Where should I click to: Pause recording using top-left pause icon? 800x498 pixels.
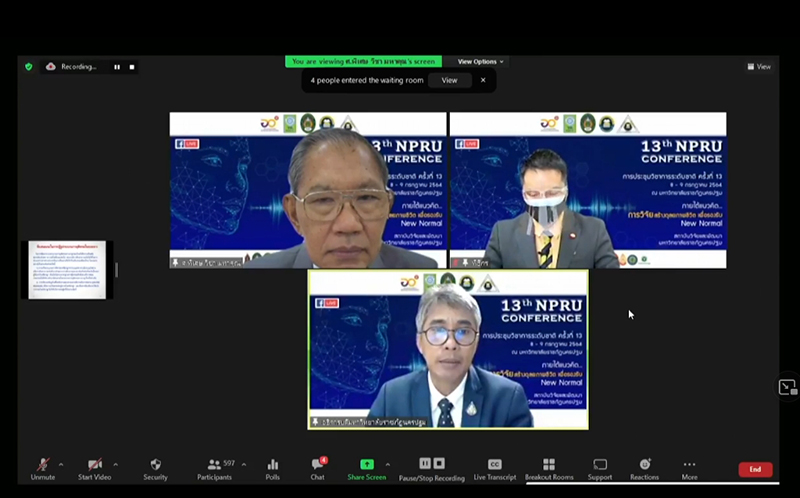(x=117, y=67)
